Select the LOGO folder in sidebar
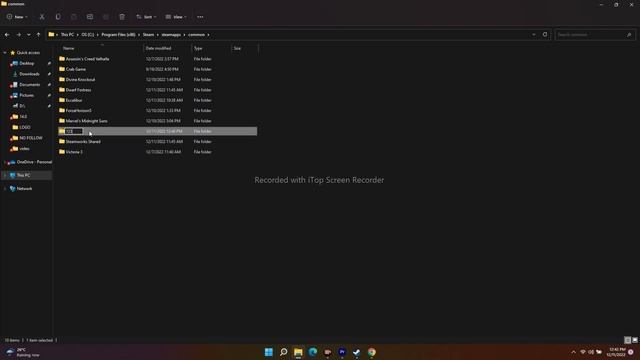The image size is (640, 360). pos(24,127)
